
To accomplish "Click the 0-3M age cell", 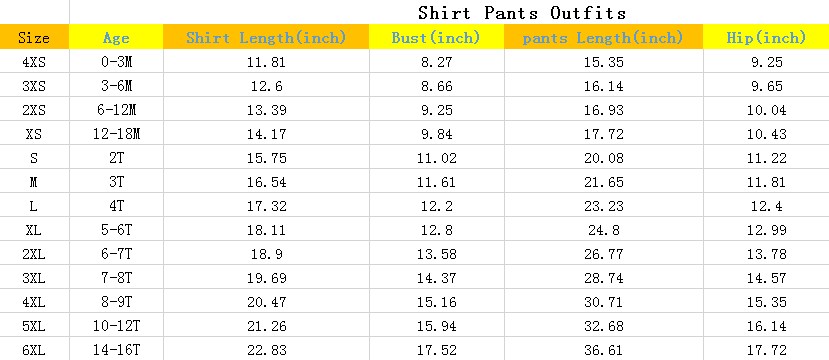I will point(116,62).
